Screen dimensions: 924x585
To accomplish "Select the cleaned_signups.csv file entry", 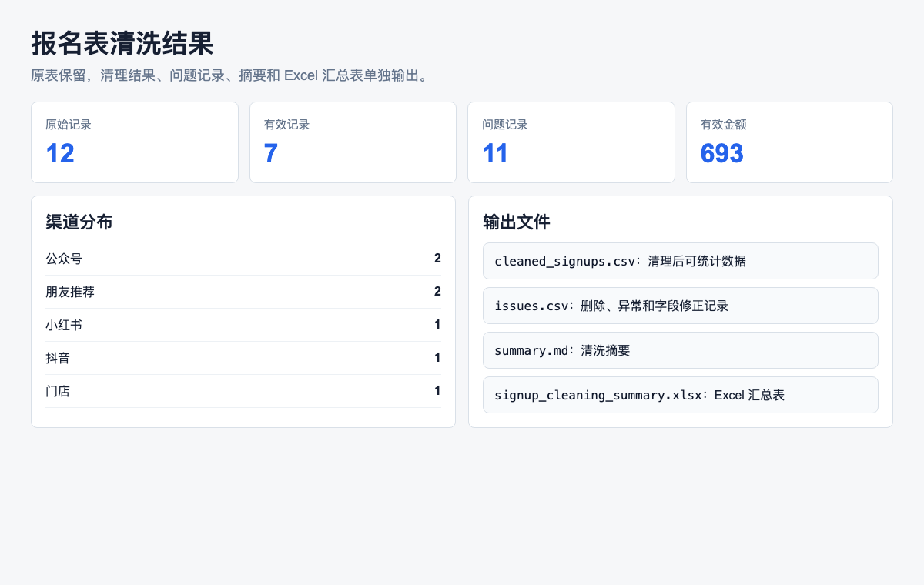I will [x=681, y=261].
